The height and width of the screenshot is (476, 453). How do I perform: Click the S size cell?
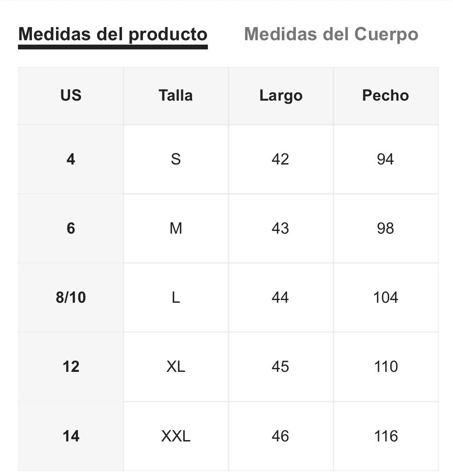pos(176,159)
